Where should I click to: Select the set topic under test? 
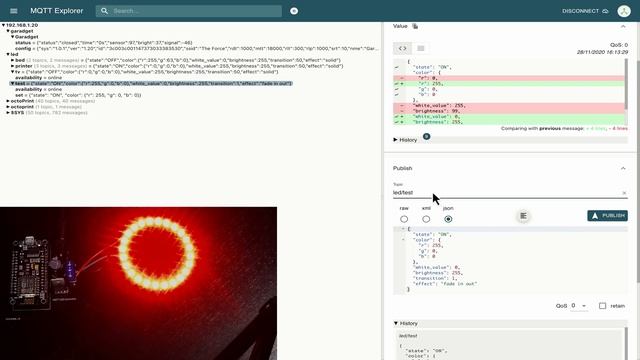78,95
